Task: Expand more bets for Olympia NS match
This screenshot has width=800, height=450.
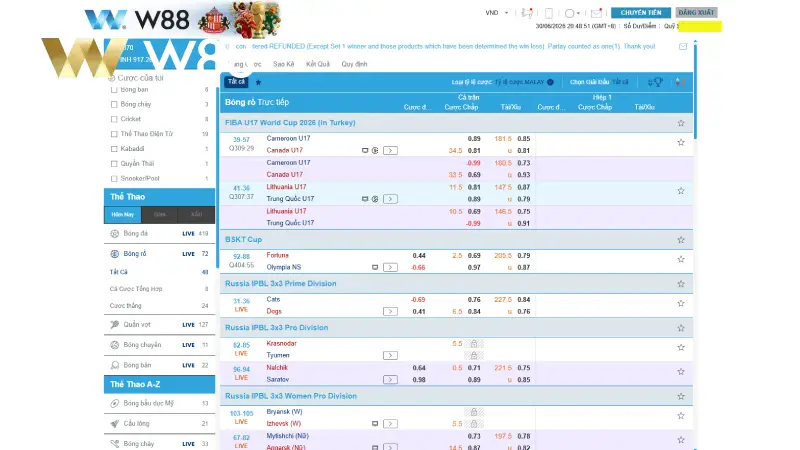Action: 390,267
